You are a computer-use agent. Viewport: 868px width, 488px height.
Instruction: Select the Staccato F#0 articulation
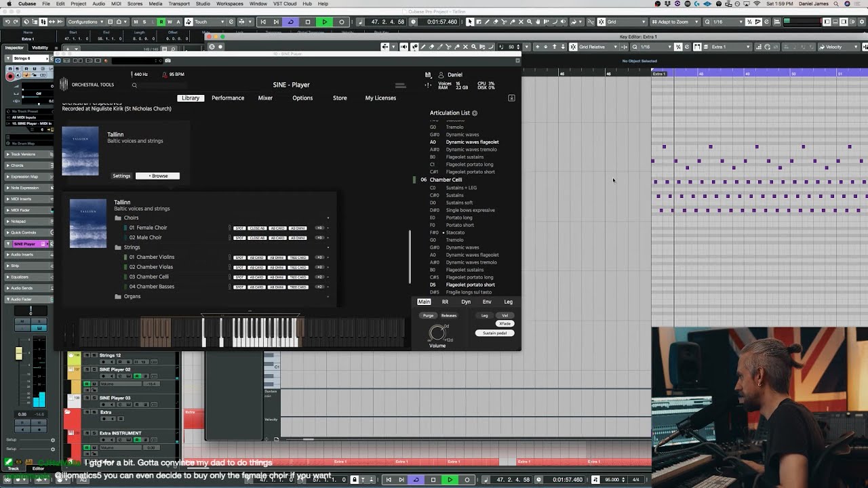[455, 232]
